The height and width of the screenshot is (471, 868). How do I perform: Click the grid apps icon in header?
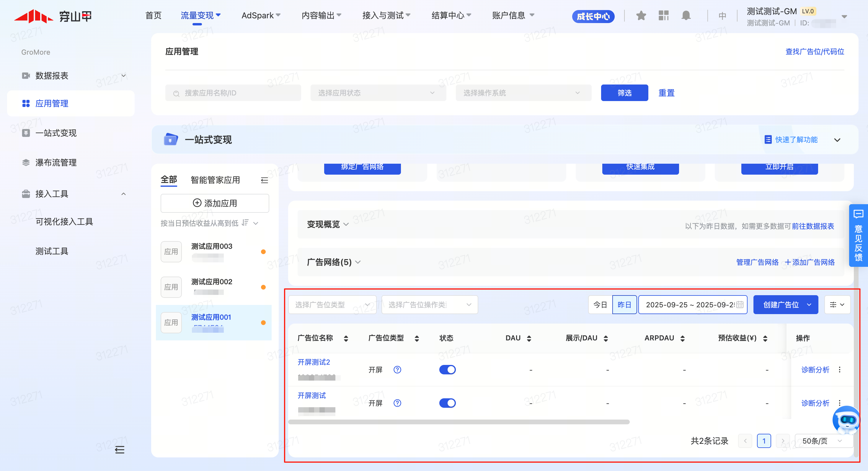(663, 15)
